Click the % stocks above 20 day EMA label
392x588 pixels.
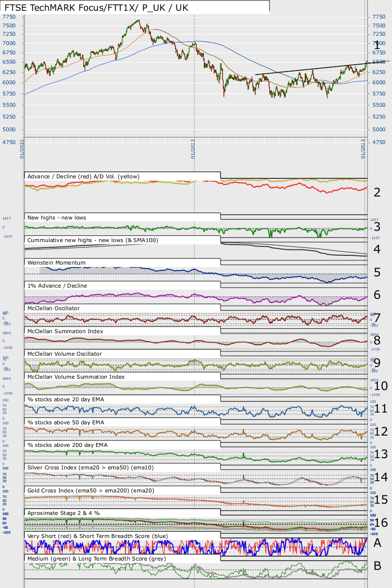[66, 399]
